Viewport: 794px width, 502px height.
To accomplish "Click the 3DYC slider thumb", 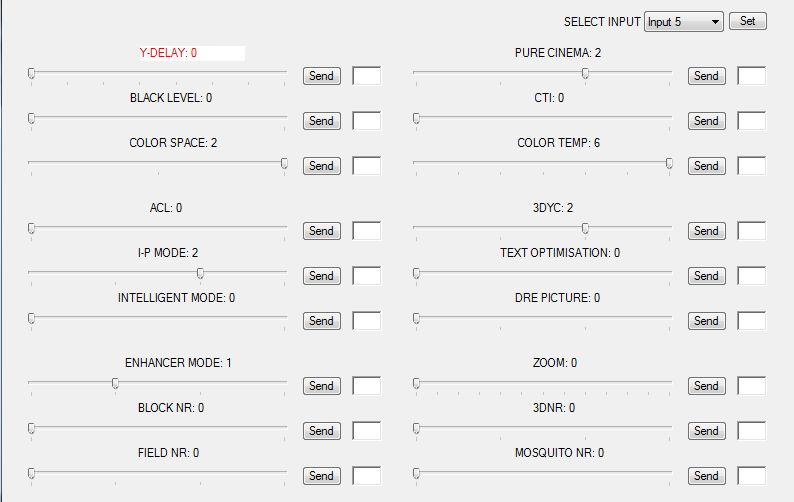I will point(586,228).
